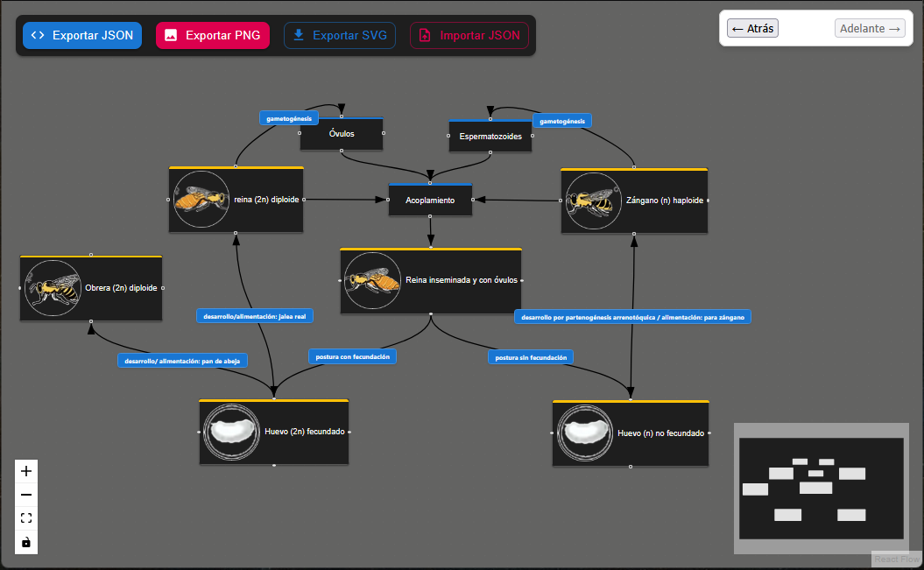Select the queen bee image in reina node
The height and width of the screenshot is (570, 924).
point(201,200)
